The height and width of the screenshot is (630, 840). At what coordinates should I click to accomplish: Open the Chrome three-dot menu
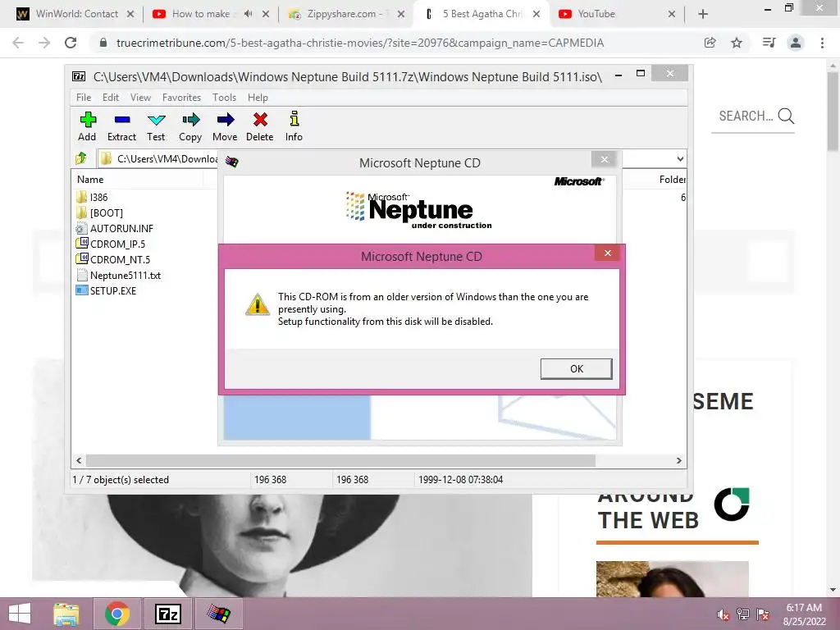point(822,43)
